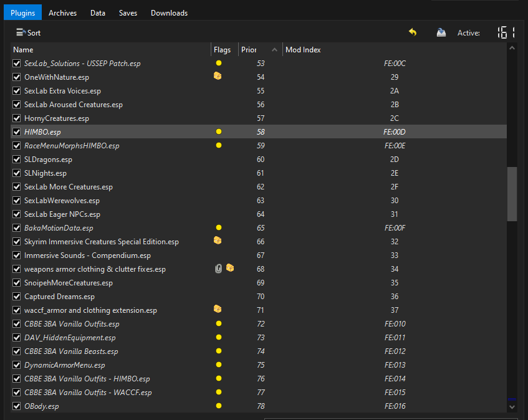Screen dimensions: 528x420
Task: Click box flag of Skyrim Immersive Creatures
Action: tap(218, 241)
